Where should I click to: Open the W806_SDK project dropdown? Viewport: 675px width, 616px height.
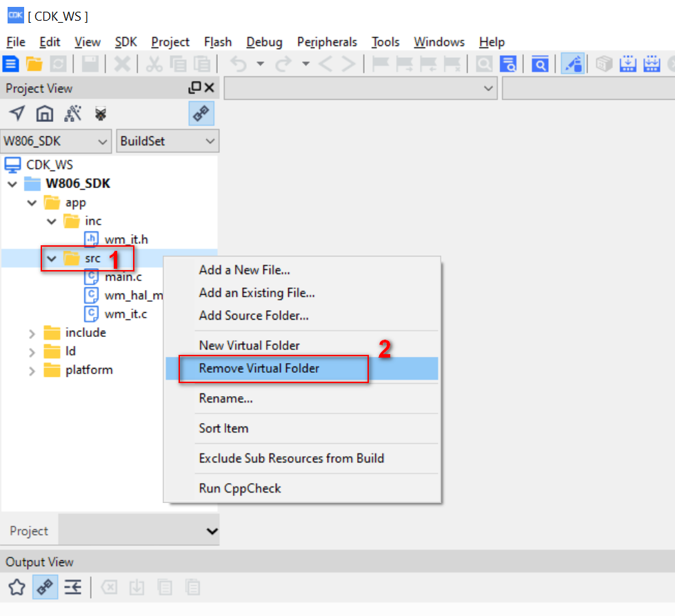click(x=56, y=141)
